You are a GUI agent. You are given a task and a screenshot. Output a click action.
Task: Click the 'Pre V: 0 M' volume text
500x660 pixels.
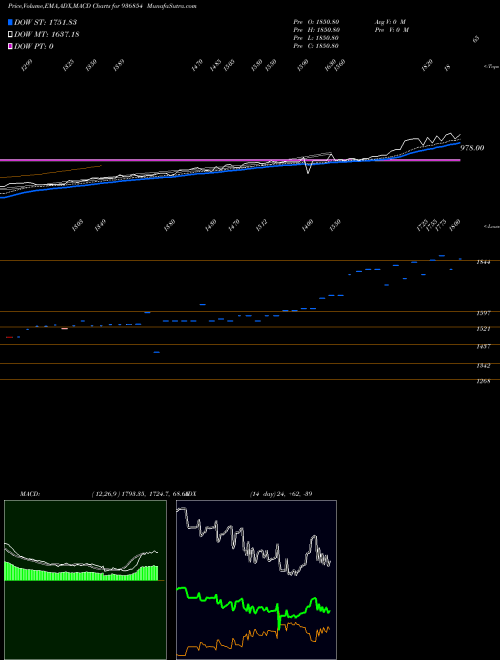(x=391, y=30)
